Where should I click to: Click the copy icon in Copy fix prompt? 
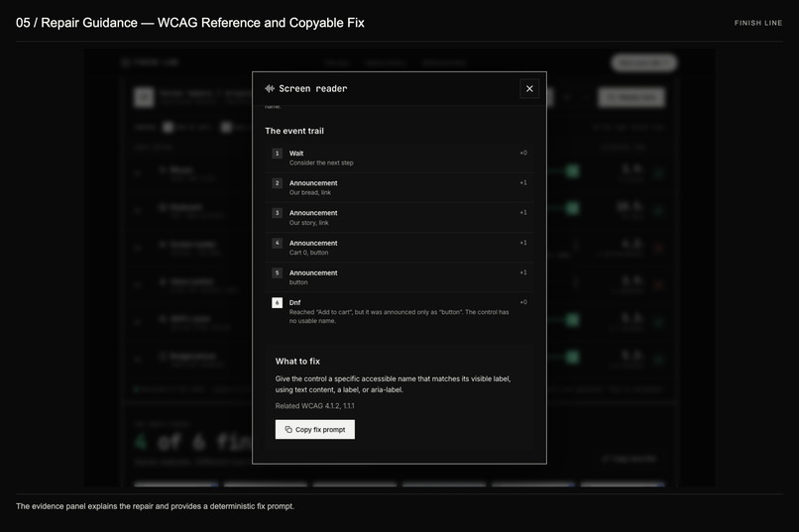click(x=288, y=429)
